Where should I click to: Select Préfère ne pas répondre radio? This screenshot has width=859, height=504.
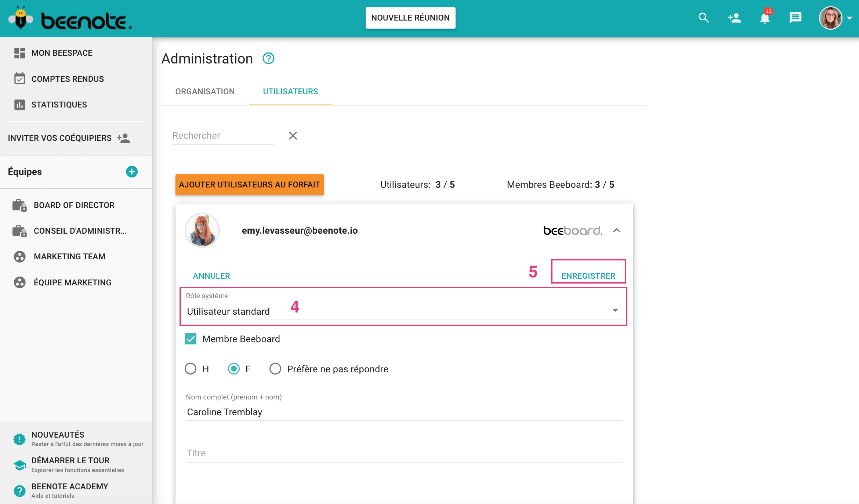(275, 369)
